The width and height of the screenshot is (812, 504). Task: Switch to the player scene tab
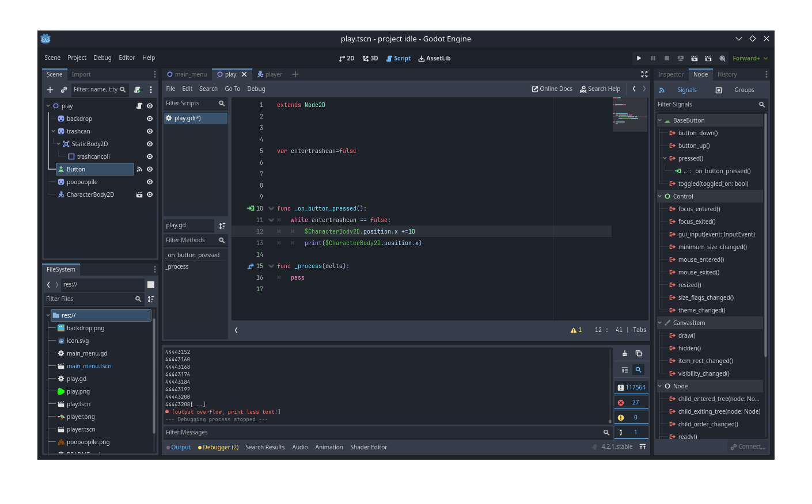tap(270, 74)
